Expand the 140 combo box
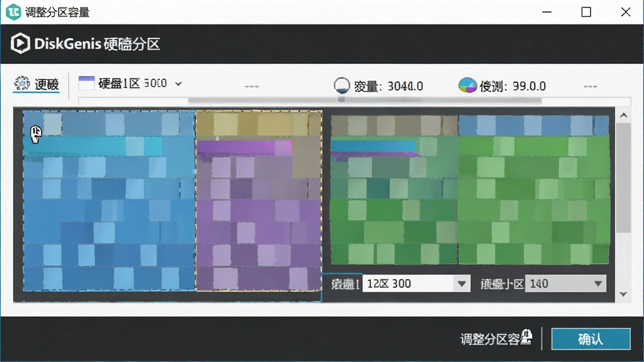This screenshot has height=362, width=644. click(565, 283)
